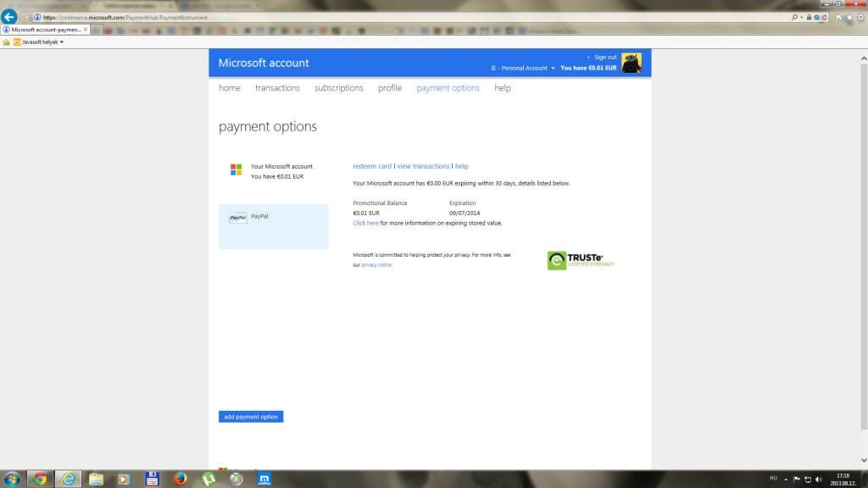Open the profile navigation item
The image size is (868, 488).
pyautogui.click(x=390, y=88)
